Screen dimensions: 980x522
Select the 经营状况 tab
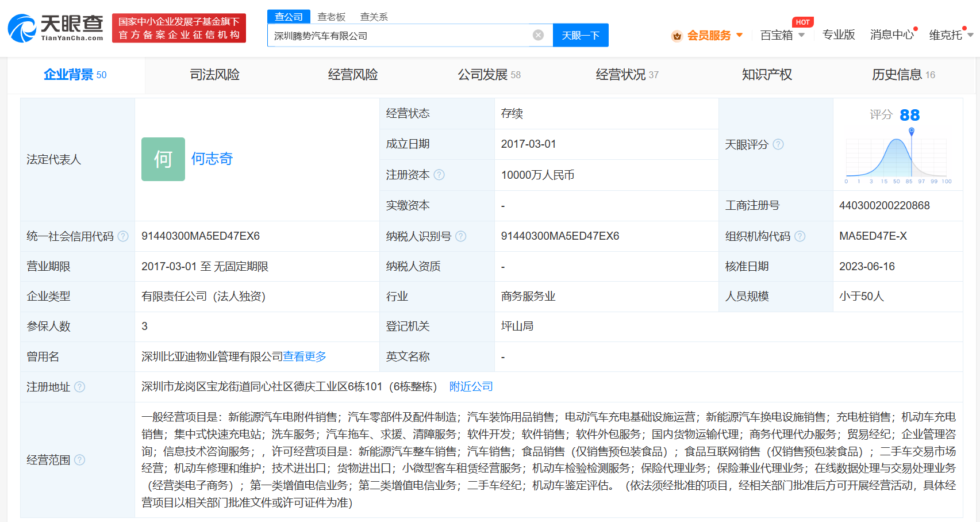[x=627, y=75]
